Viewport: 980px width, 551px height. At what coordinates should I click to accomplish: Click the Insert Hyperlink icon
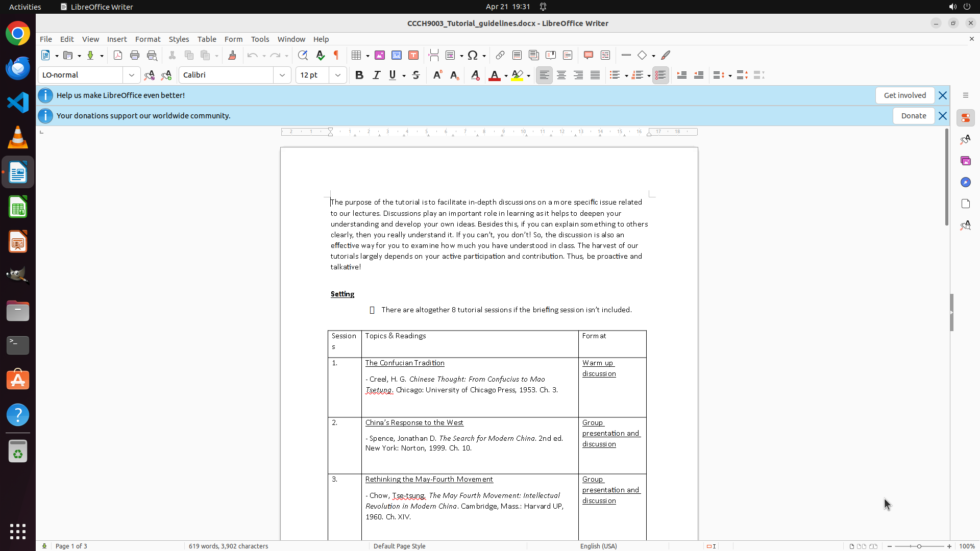pyautogui.click(x=500, y=55)
